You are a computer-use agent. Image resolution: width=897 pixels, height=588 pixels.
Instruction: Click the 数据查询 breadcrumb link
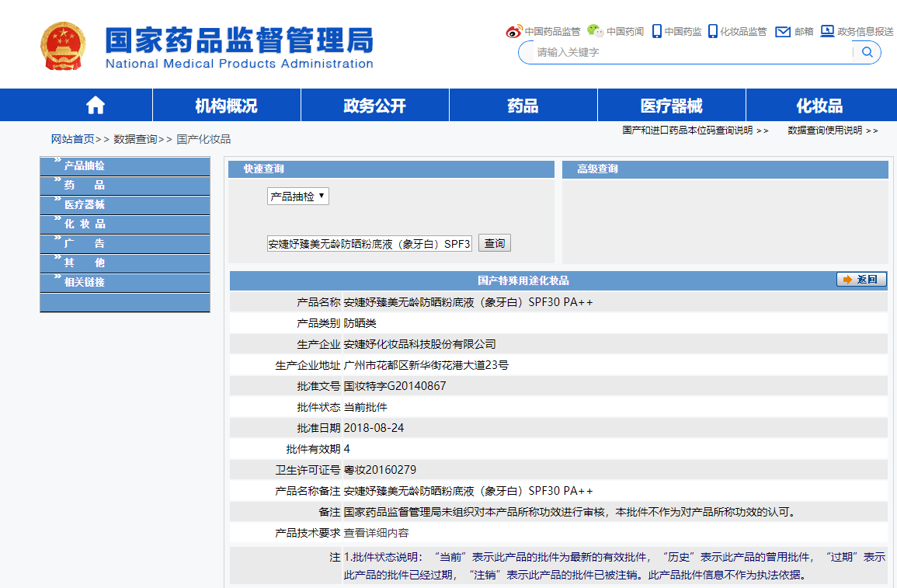(x=135, y=139)
